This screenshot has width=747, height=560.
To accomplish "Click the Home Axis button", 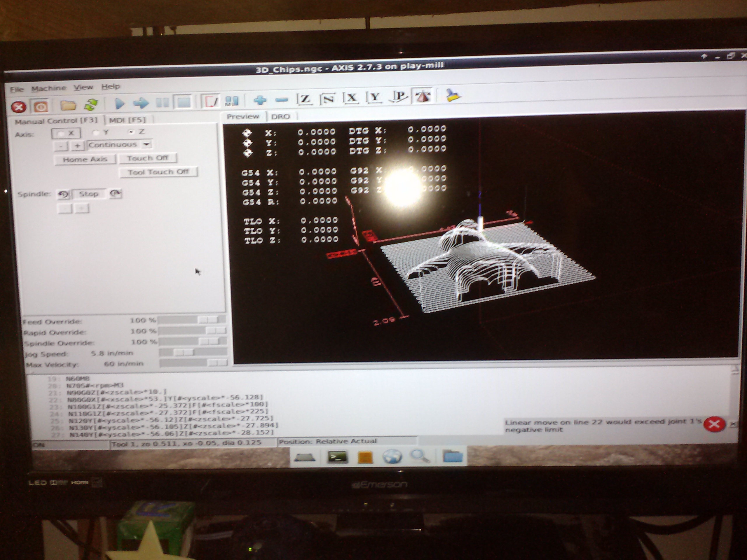I will tap(85, 159).
